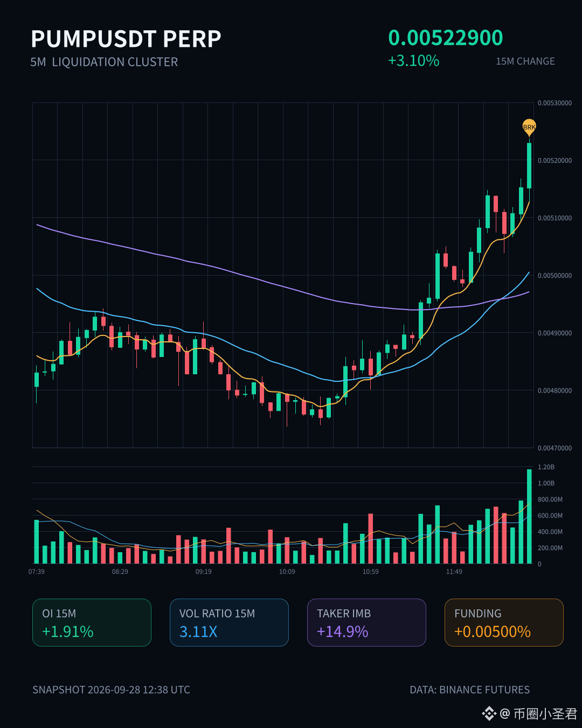Click the 11:49 time axis label

point(454,572)
